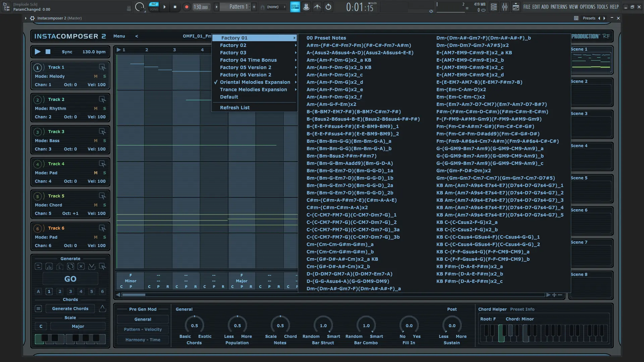The image size is (644, 362).
Task: Toggle the PAT/SONG mode switch
Action: click(154, 7)
